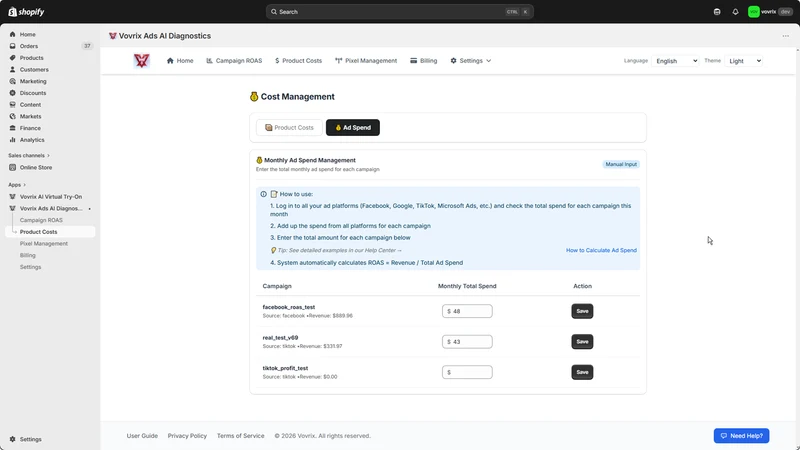Go to Home in the app navbar
The width and height of the screenshot is (800, 450).
(180, 61)
